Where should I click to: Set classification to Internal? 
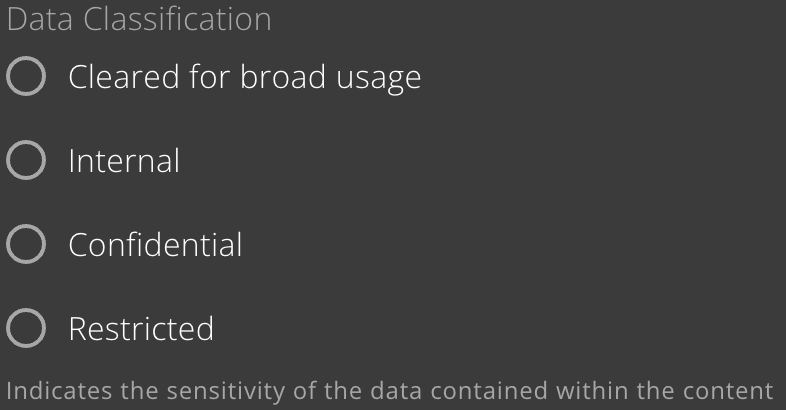click(x=26, y=160)
